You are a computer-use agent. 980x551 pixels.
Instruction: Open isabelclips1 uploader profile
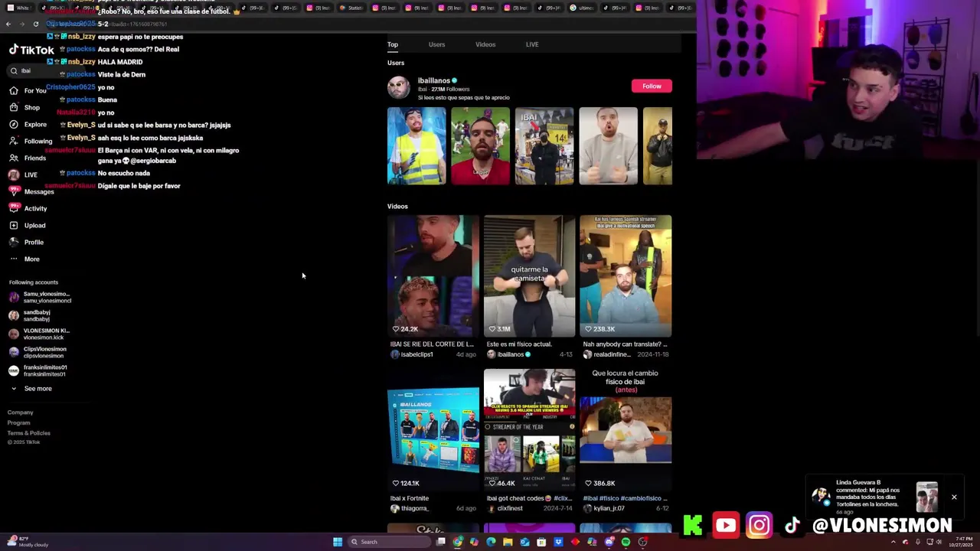click(412, 354)
